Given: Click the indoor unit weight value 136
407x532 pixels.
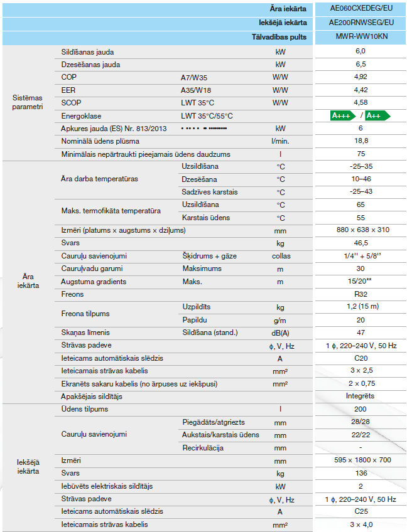Looking at the screenshot, I should (360, 473).
